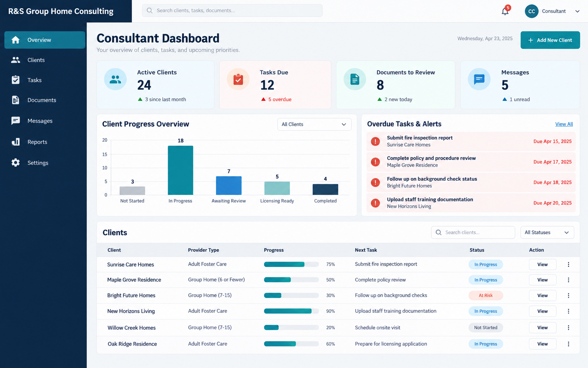Open more options for Willow Creek Homes row
The width and height of the screenshot is (588, 368).
pyautogui.click(x=568, y=328)
